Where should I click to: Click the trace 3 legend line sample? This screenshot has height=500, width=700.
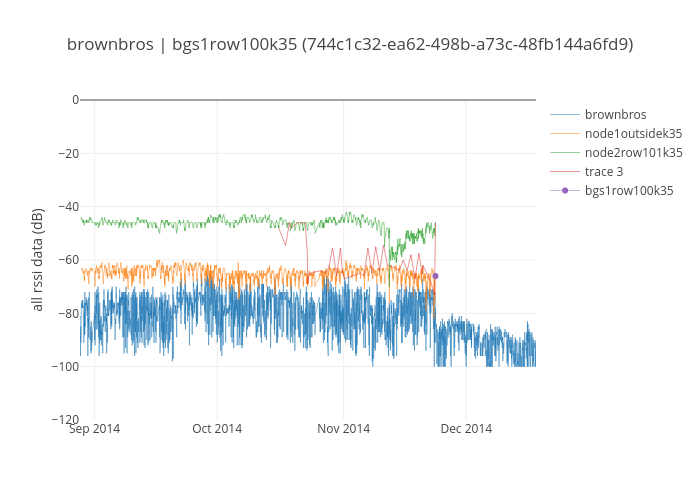(565, 171)
